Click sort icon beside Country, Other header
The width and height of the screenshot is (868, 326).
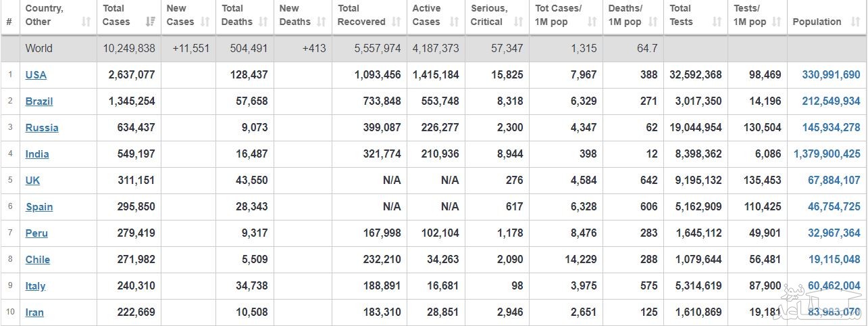click(86, 22)
